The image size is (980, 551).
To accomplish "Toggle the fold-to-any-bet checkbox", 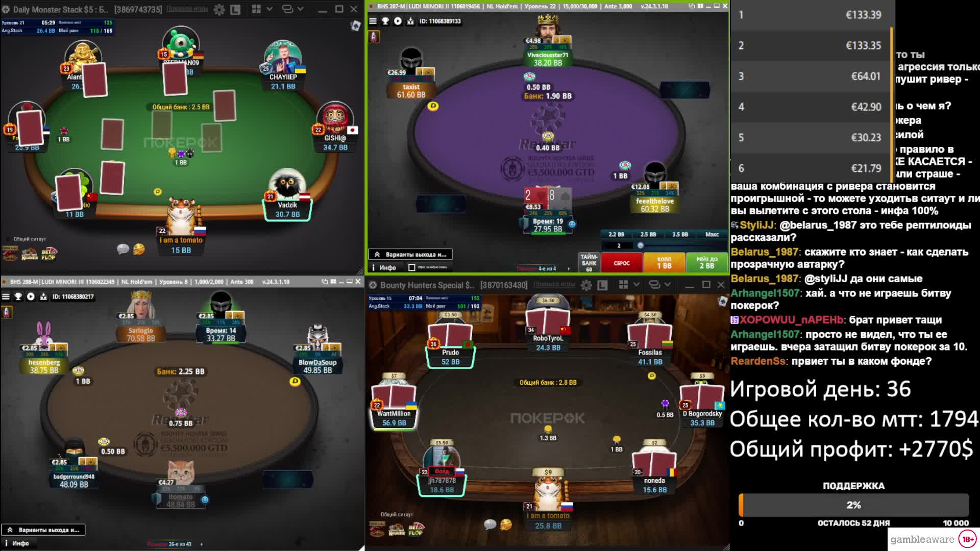I will pyautogui.click(x=412, y=267).
